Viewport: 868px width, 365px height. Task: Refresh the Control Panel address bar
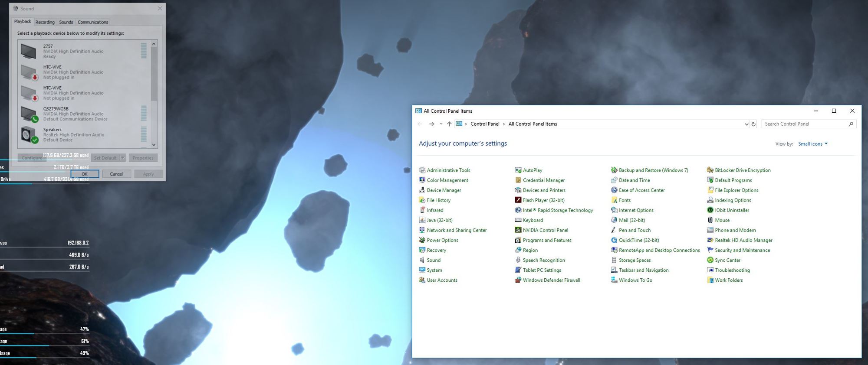[753, 124]
